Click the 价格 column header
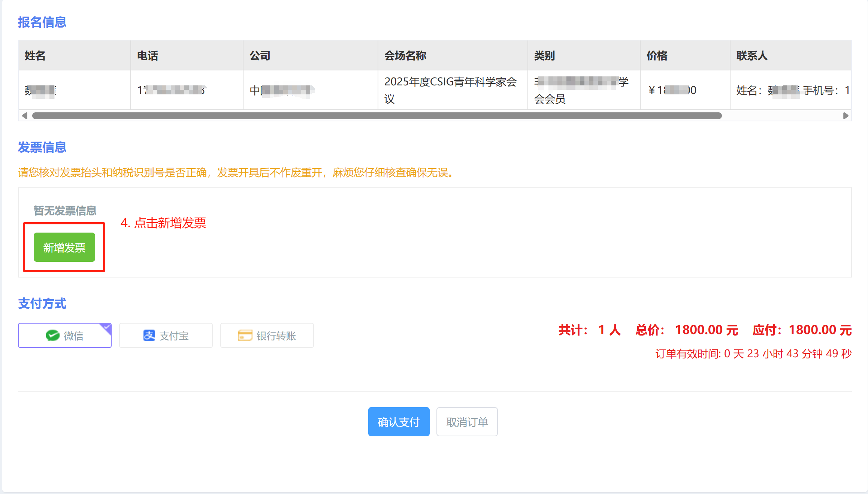Screen dimensions: 868x494 pos(657,55)
